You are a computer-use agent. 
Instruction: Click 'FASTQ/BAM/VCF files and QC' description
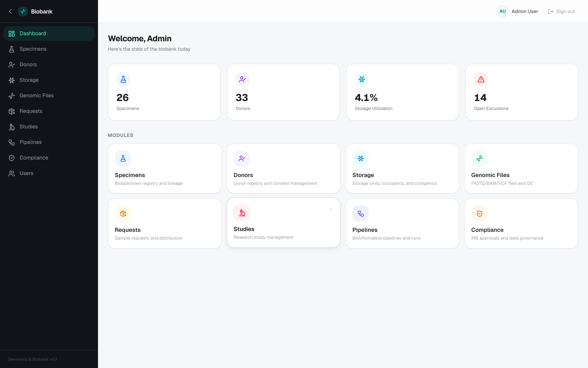point(502,183)
